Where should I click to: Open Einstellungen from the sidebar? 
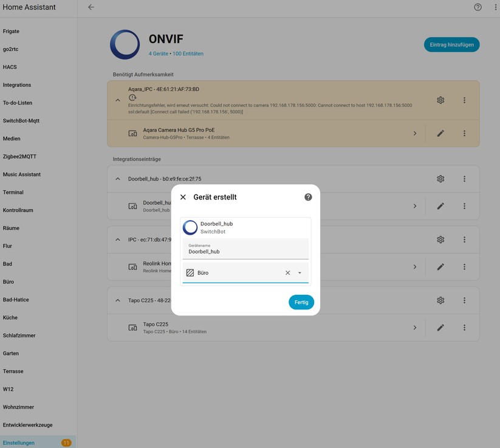tap(18, 443)
